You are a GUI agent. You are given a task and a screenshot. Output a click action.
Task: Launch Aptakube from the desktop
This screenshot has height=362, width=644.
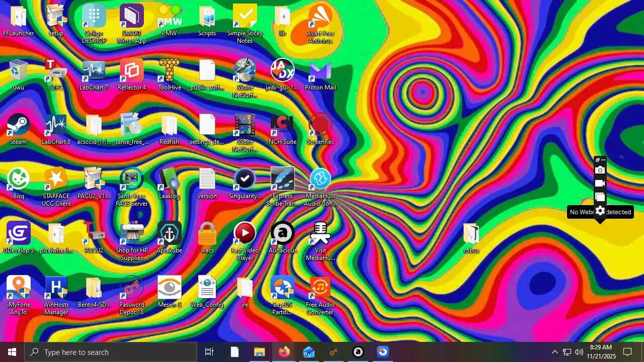[170, 238]
